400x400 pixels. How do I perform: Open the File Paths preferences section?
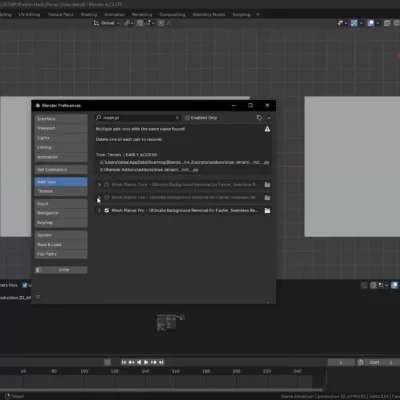61,254
